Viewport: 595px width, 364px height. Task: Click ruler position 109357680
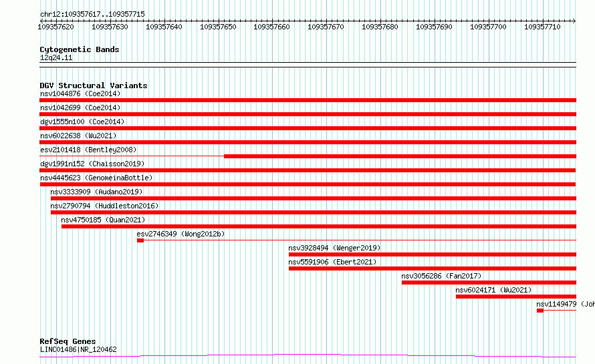[x=380, y=27]
